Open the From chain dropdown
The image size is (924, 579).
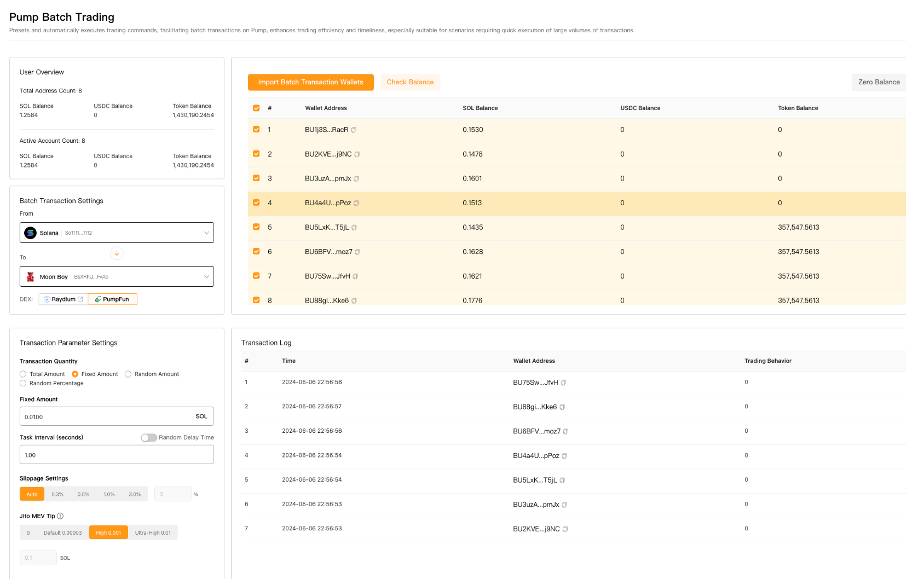pyautogui.click(x=206, y=233)
